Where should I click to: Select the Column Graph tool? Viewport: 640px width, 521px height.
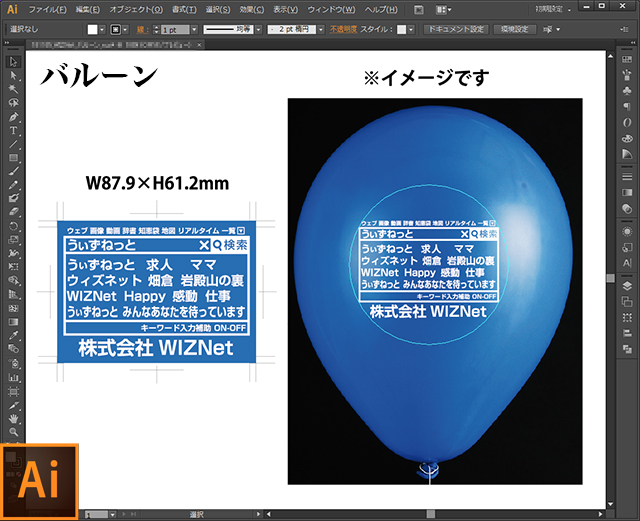click(13, 377)
